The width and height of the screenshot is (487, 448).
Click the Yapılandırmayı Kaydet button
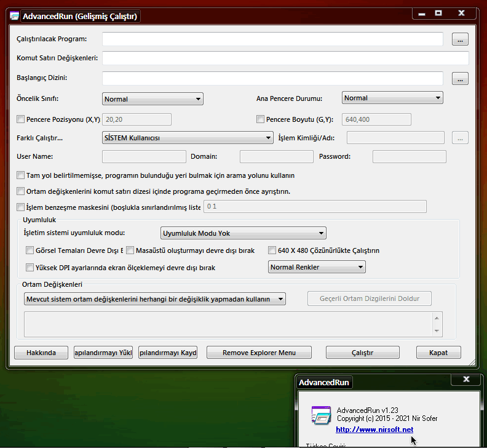pos(168,353)
